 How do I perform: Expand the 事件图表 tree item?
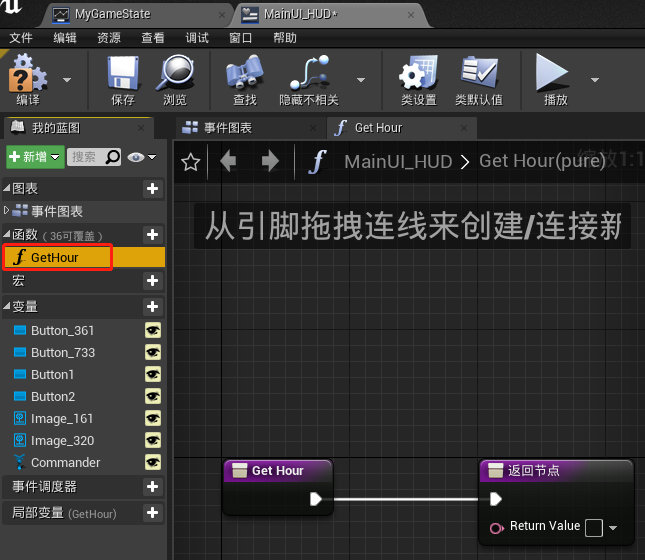(x=6, y=210)
